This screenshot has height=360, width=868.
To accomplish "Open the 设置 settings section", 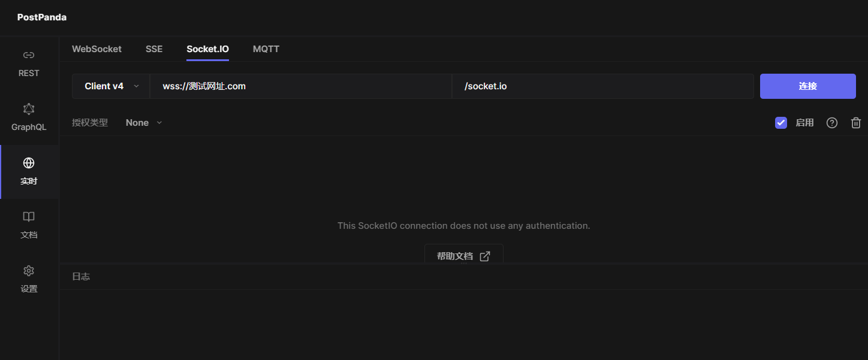I will click(29, 279).
